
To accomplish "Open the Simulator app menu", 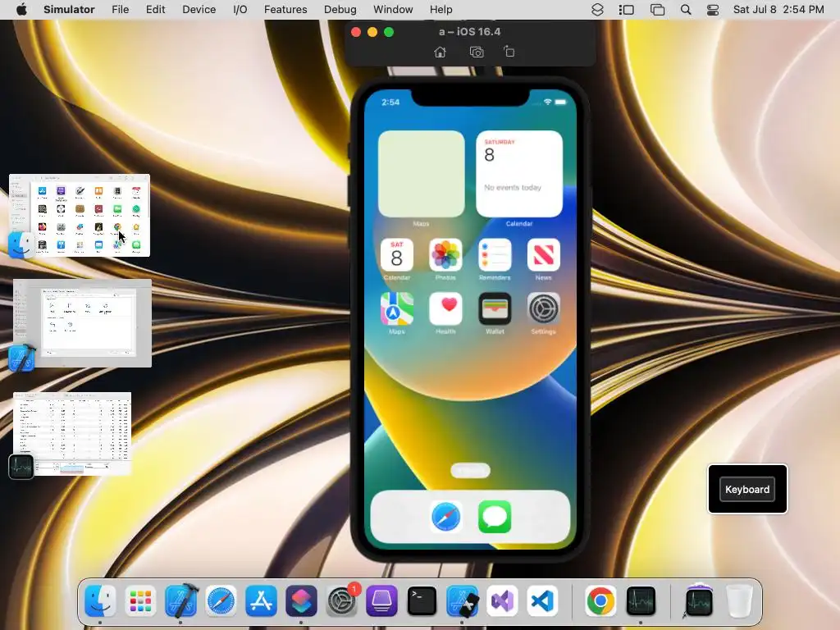I will pyautogui.click(x=69, y=10).
